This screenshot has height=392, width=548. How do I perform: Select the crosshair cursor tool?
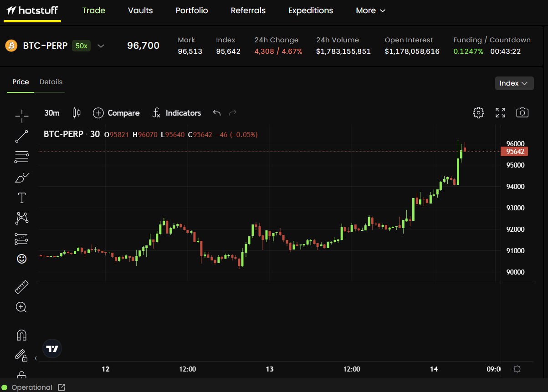[x=21, y=116]
